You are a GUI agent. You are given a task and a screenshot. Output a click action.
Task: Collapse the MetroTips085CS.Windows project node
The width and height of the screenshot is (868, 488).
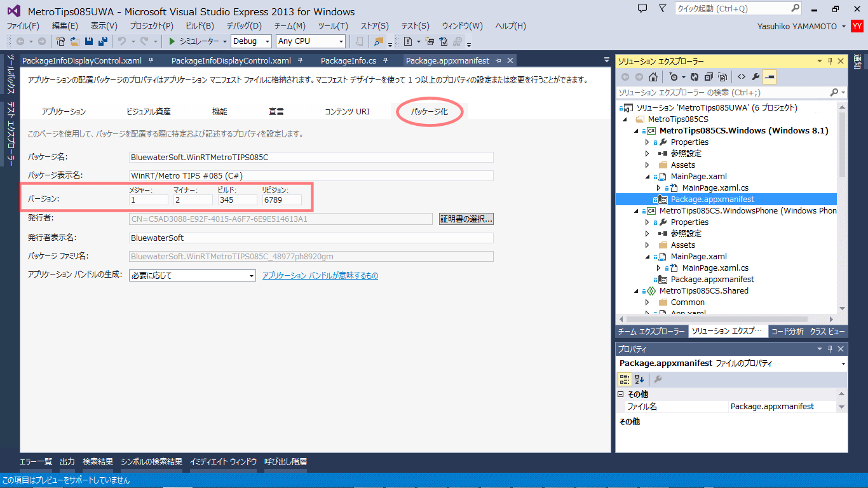click(636, 131)
